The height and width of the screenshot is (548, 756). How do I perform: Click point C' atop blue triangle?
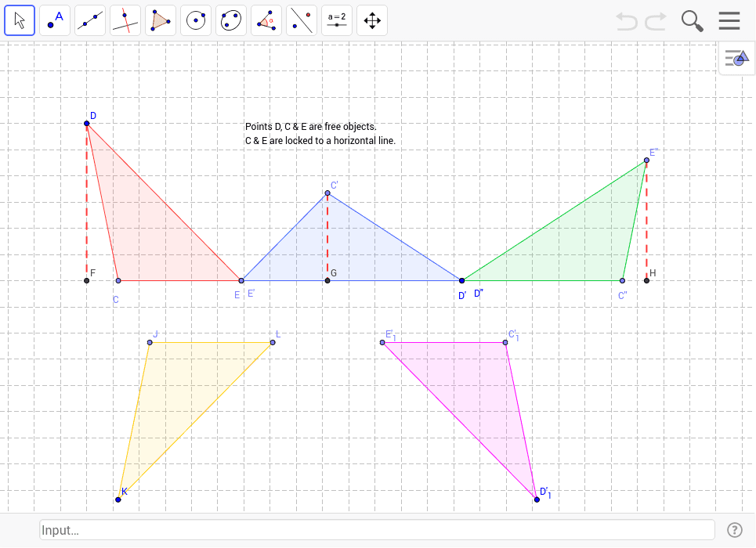point(327,193)
